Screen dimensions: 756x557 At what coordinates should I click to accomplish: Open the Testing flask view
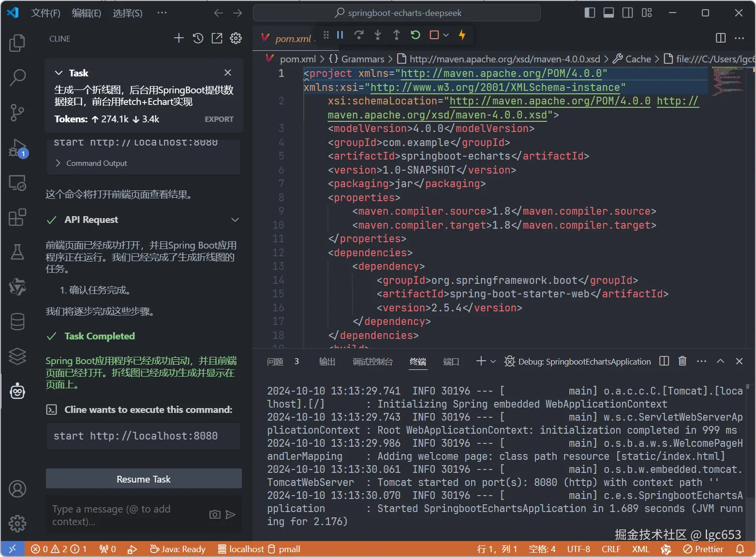pos(17,252)
